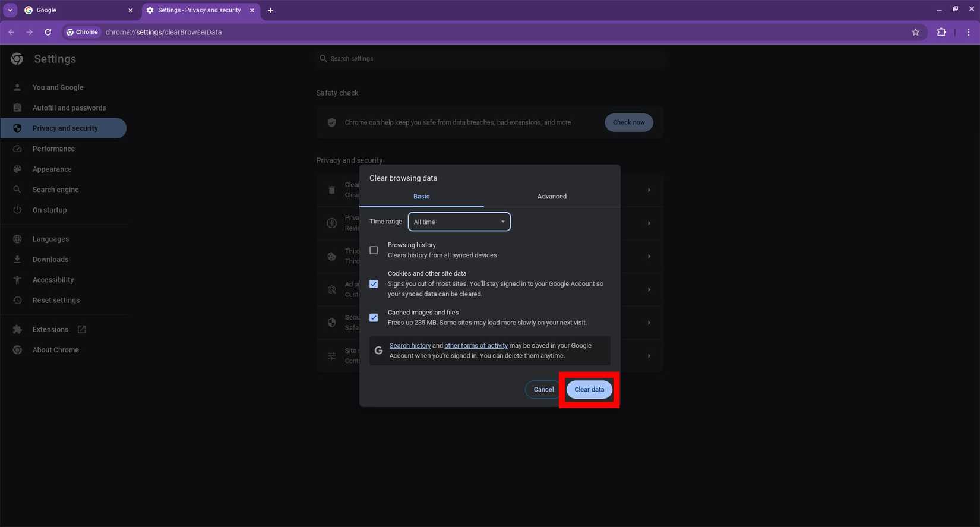The image size is (980, 527).
Task: Click the back navigation arrow
Action: coord(11,32)
